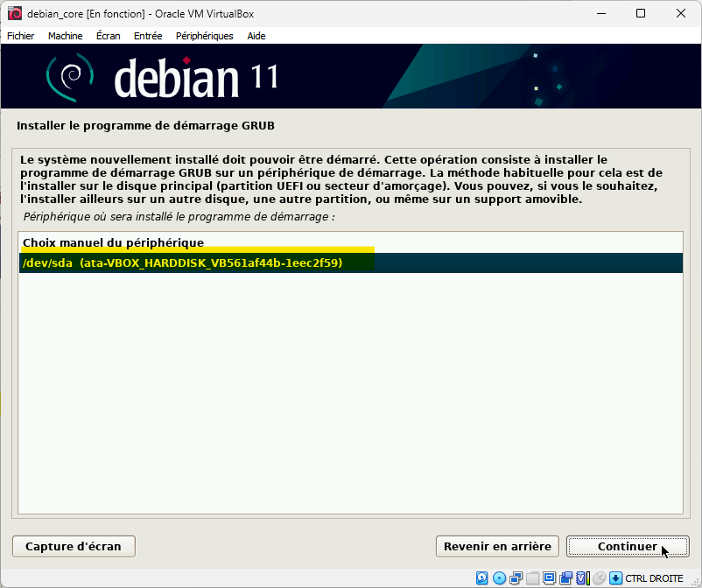Click the optical drive status icon

499,577
